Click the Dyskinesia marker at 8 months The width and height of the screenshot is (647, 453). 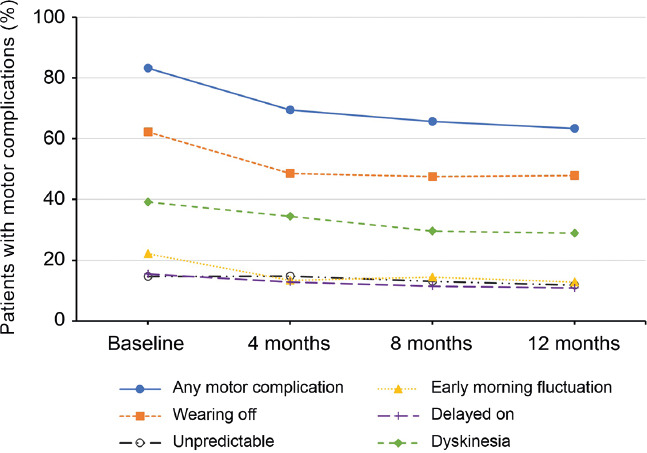pos(433,231)
